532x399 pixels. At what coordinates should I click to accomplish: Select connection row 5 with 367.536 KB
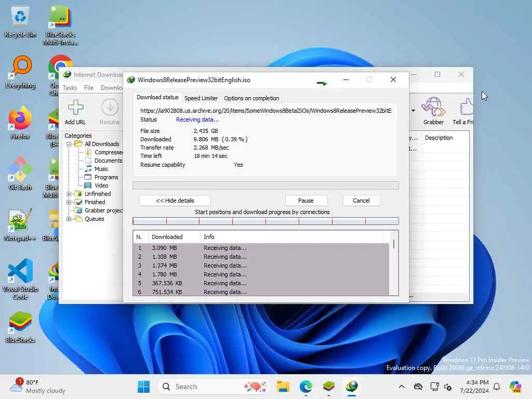click(x=261, y=283)
